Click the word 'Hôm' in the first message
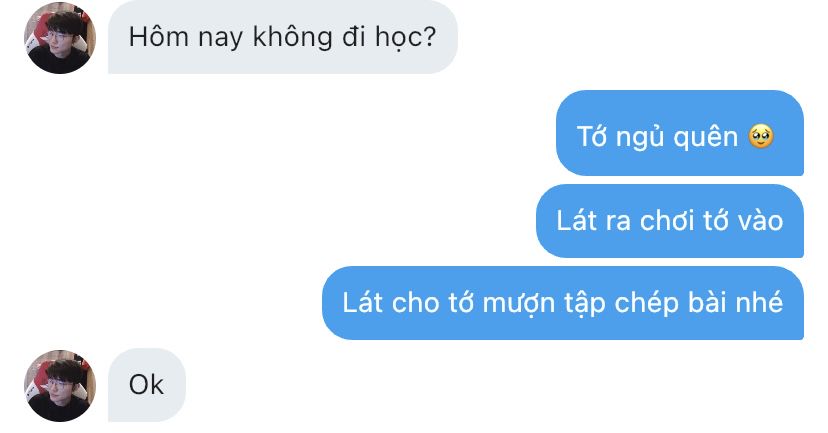The width and height of the screenshot is (828, 433). click(x=158, y=37)
